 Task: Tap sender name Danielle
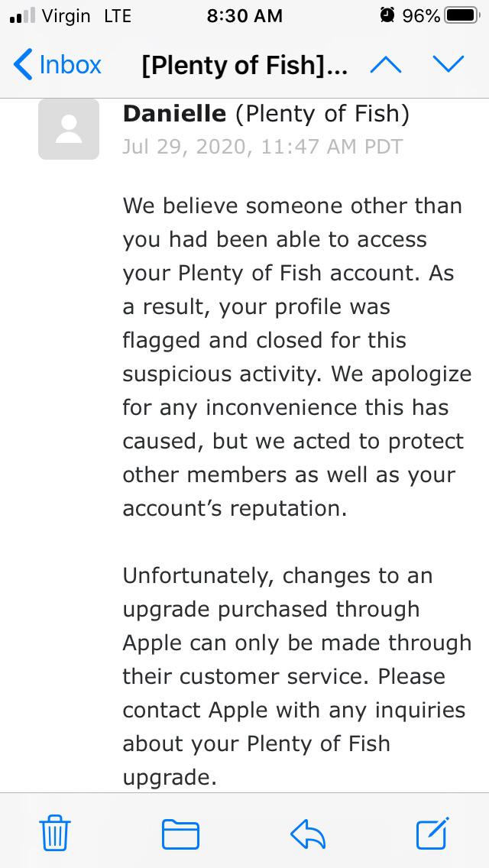[174, 114]
